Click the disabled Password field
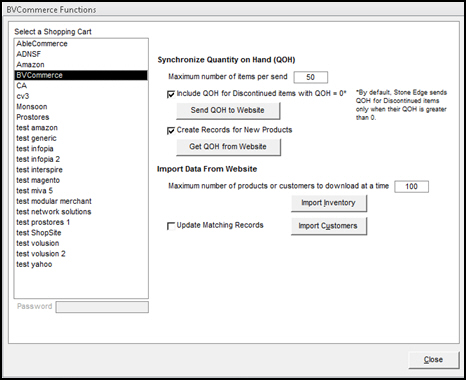Viewport: 466px width, 380px height. click(102, 307)
